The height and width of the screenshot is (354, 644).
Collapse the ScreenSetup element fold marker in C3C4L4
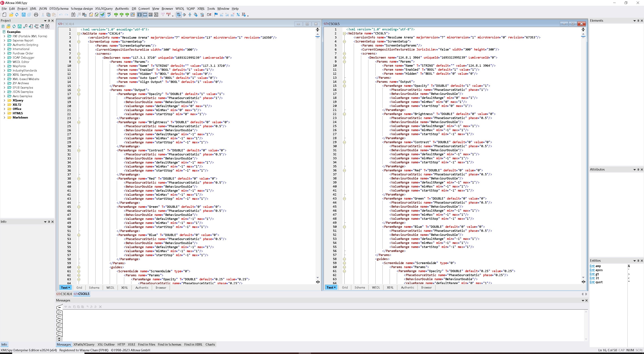79,41
